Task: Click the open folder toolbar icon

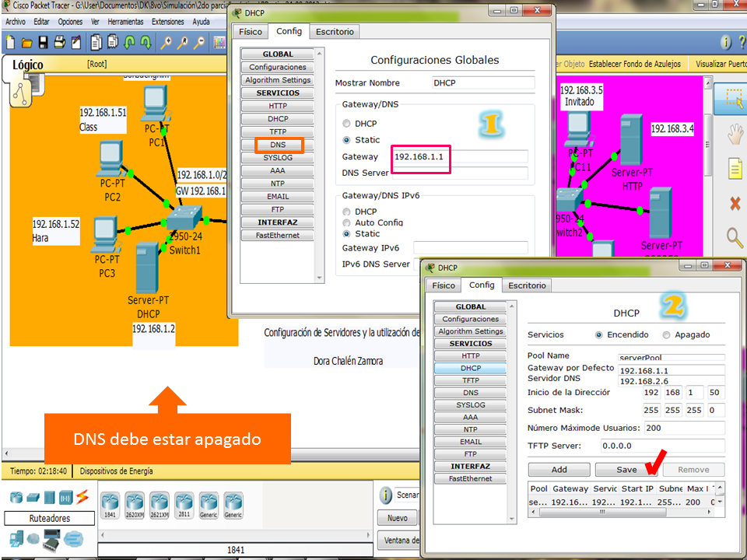Action: pos(26,44)
